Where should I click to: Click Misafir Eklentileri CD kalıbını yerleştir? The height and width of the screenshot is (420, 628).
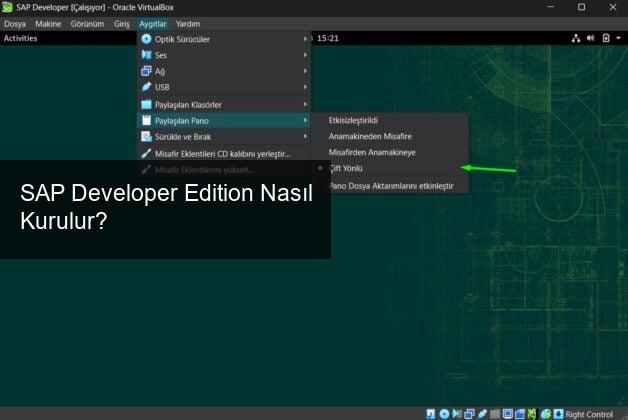point(222,153)
